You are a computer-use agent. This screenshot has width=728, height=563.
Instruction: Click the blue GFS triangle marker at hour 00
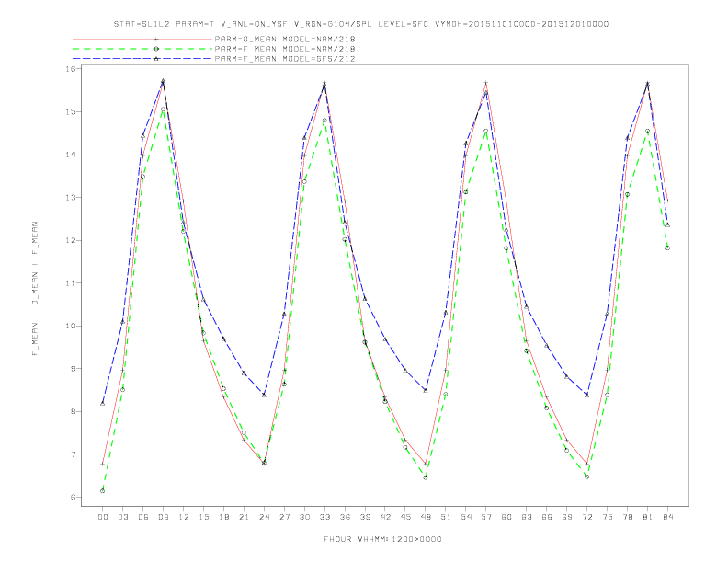click(103, 403)
